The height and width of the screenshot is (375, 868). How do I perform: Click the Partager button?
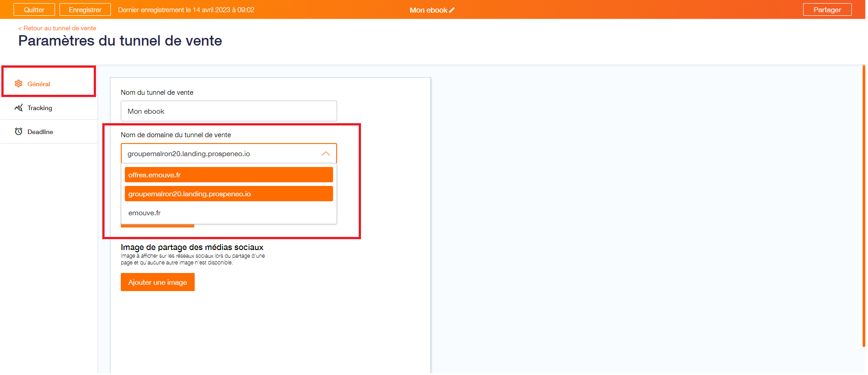(827, 9)
